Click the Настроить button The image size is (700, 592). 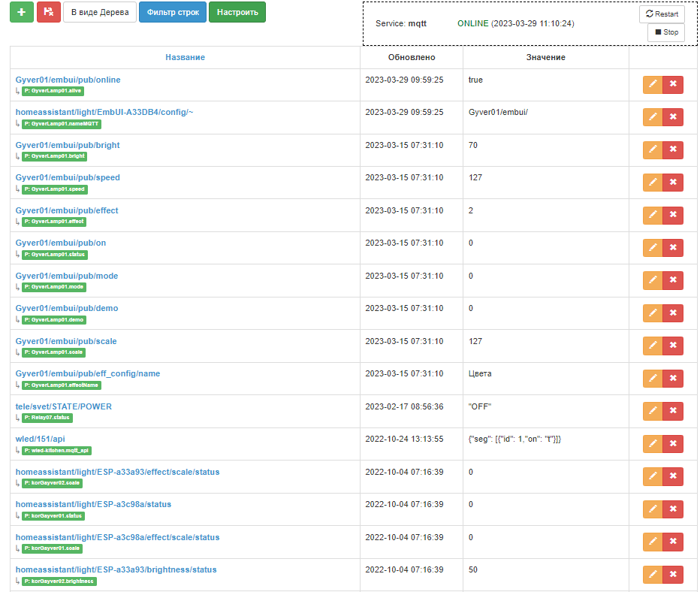point(237,12)
